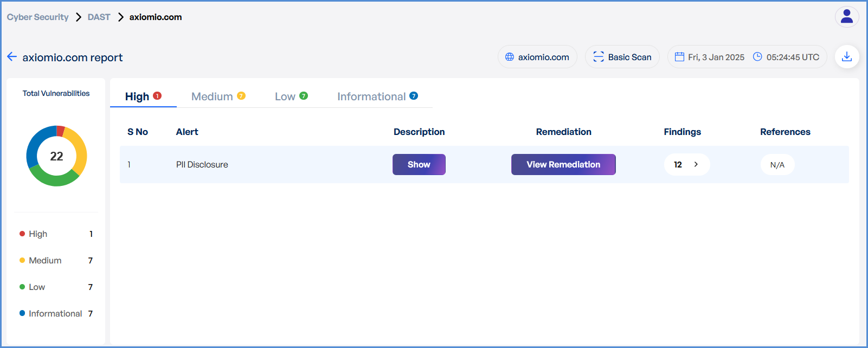Click the yellow Medium count badge
The width and height of the screenshot is (868, 348).
(x=241, y=96)
